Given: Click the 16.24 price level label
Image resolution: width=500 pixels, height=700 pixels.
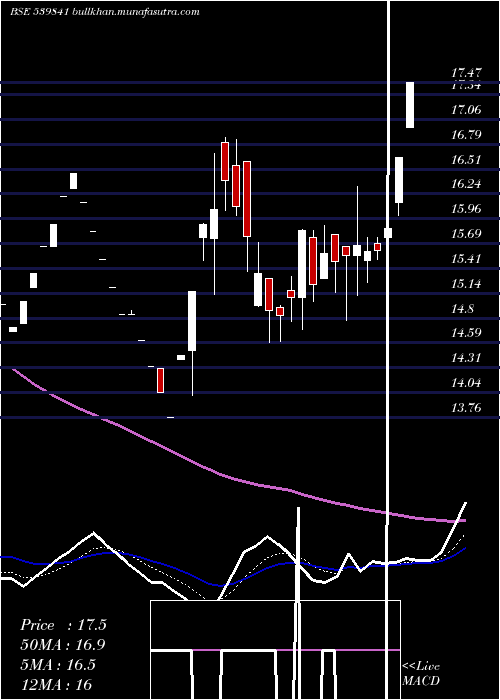Looking at the screenshot, I should (x=466, y=184).
